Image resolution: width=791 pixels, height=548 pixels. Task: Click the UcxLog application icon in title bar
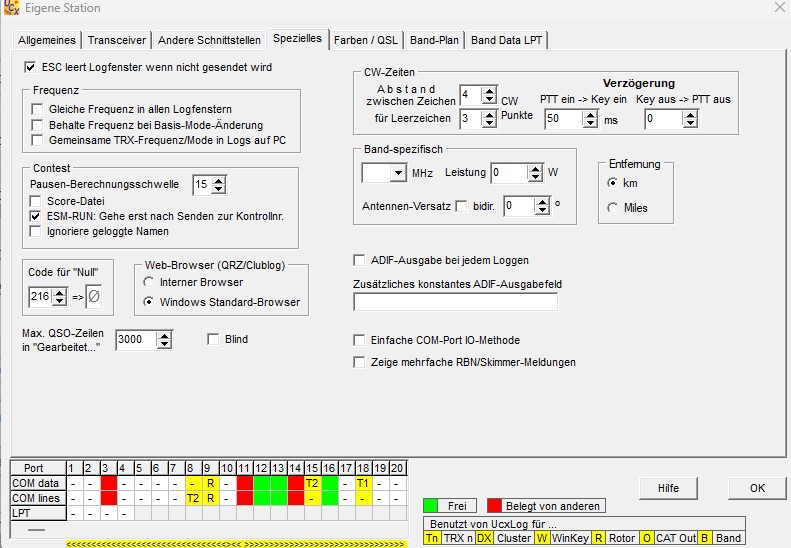pyautogui.click(x=11, y=8)
